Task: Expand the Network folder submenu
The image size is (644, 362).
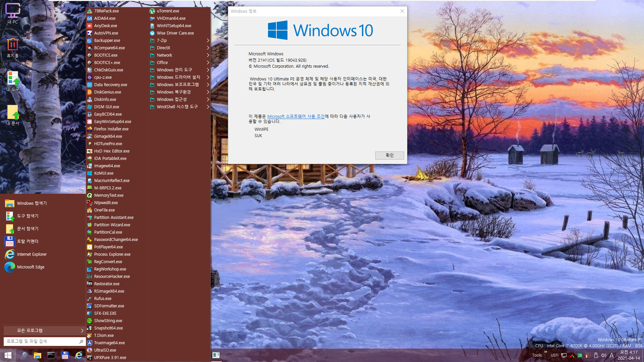Action: (180, 55)
